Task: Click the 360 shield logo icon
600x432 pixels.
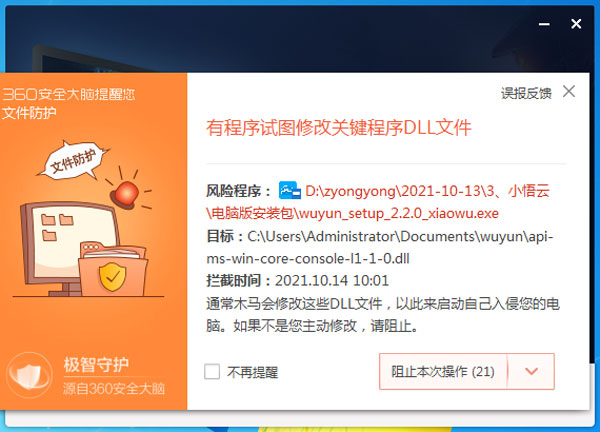Action: click(x=29, y=375)
